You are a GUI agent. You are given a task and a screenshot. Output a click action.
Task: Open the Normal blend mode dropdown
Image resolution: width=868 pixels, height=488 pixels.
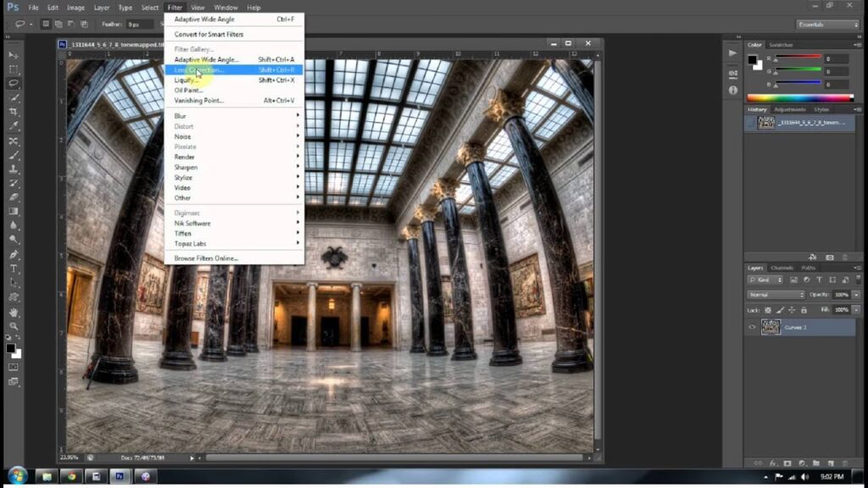[776, 295]
